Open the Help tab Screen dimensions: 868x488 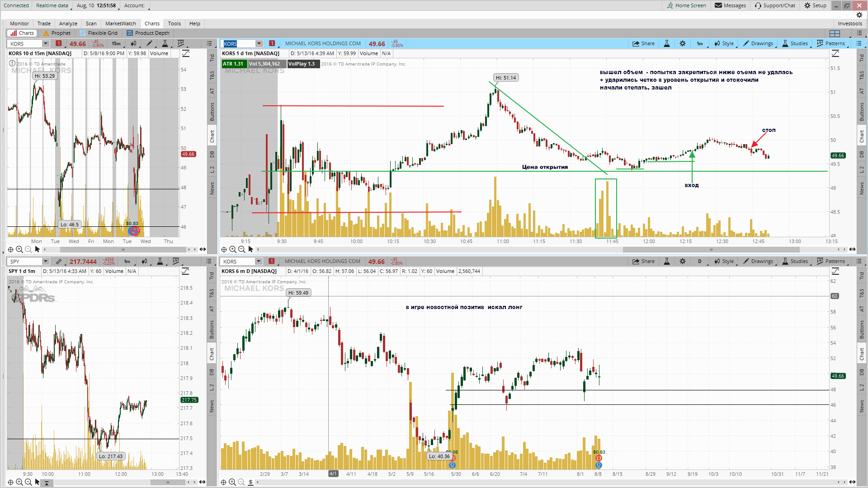point(195,23)
